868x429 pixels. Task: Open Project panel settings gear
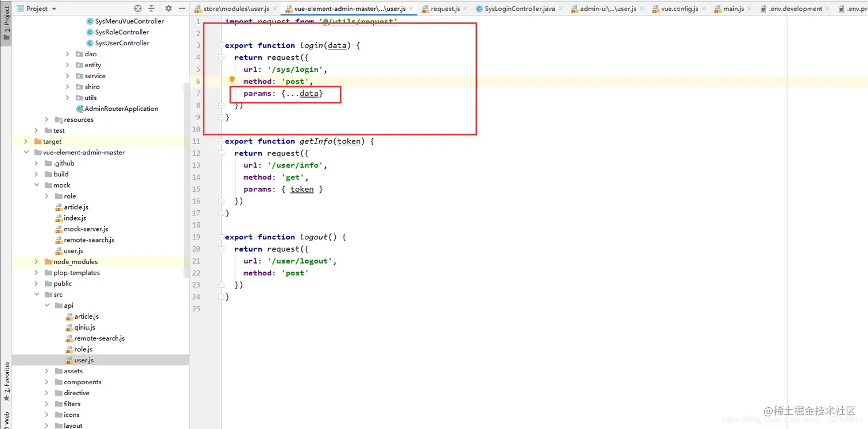click(x=168, y=9)
